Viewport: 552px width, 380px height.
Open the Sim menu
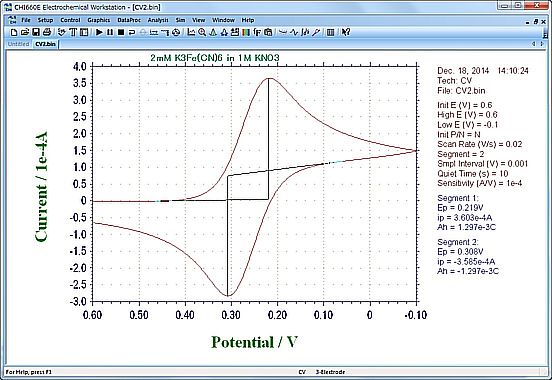tap(180, 20)
